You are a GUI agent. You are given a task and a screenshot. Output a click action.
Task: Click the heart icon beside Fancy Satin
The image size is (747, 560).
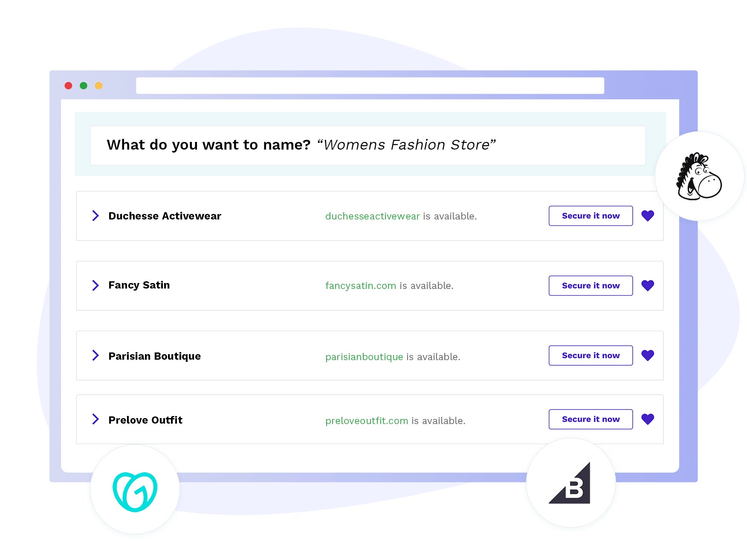pyautogui.click(x=648, y=286)
